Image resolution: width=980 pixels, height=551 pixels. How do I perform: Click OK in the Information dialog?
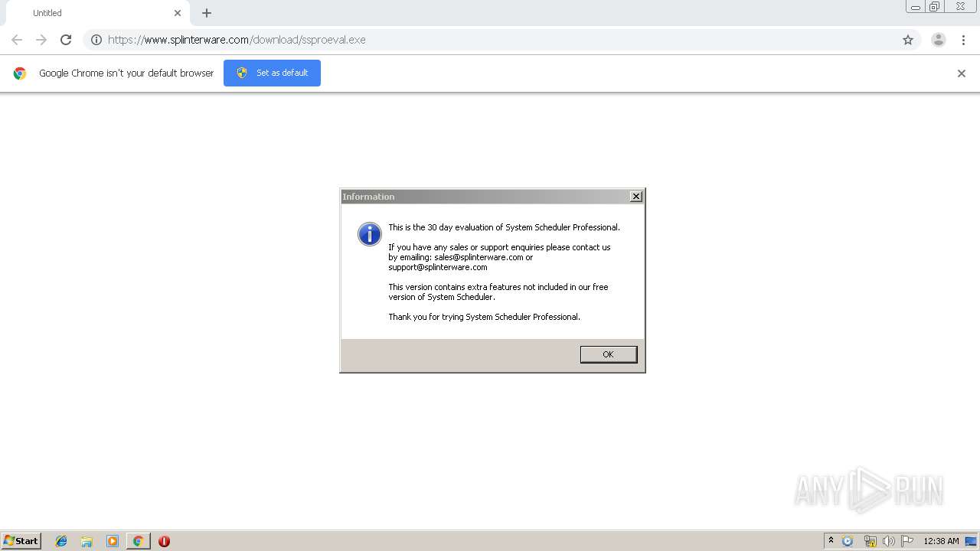coord(608,354)
